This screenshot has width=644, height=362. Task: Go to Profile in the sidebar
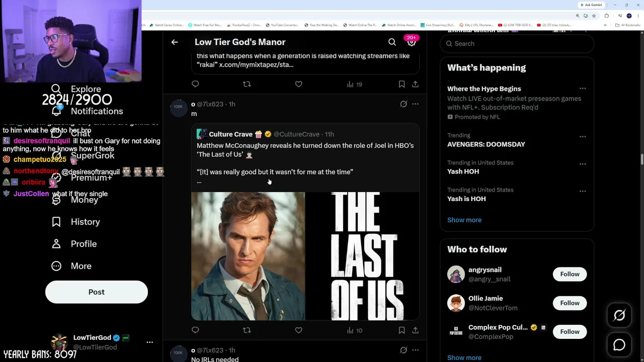point(74,244)
